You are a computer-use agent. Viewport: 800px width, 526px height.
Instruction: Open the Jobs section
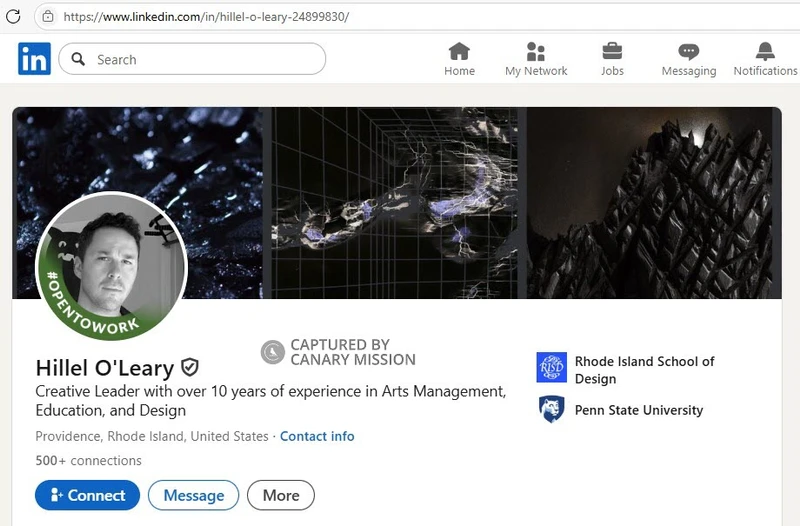pyautogui.click(x=612, y=59)
